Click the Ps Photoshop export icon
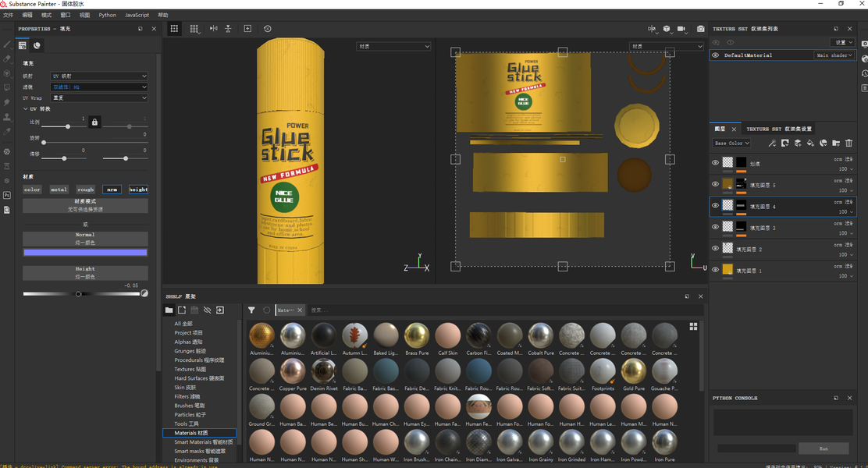 pos(7,195)
